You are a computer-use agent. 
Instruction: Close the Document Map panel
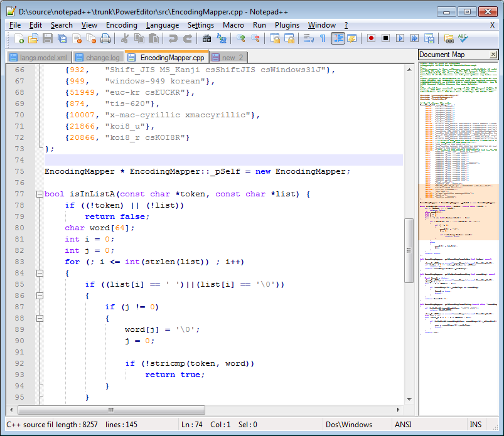point(493,54)
